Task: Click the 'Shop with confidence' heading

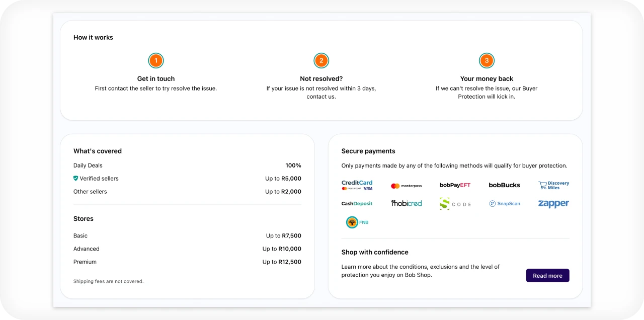Action: 375,252
